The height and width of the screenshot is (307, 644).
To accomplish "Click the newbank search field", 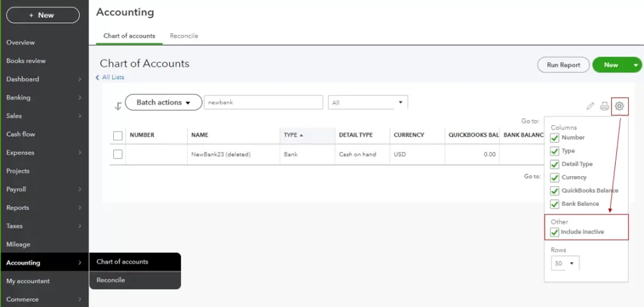I will [x=264, y=103].
